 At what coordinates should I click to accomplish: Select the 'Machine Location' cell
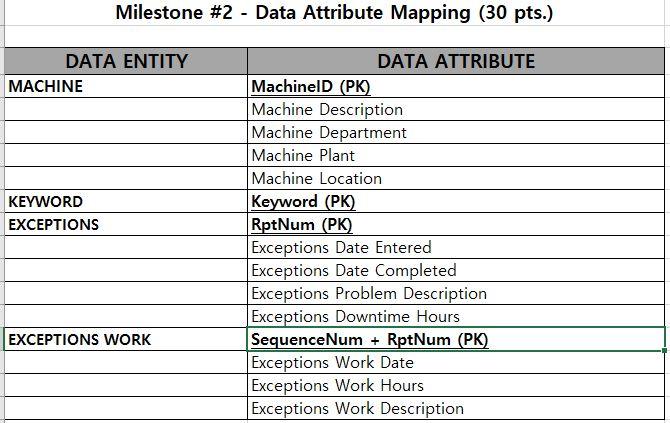pos(456,179)
